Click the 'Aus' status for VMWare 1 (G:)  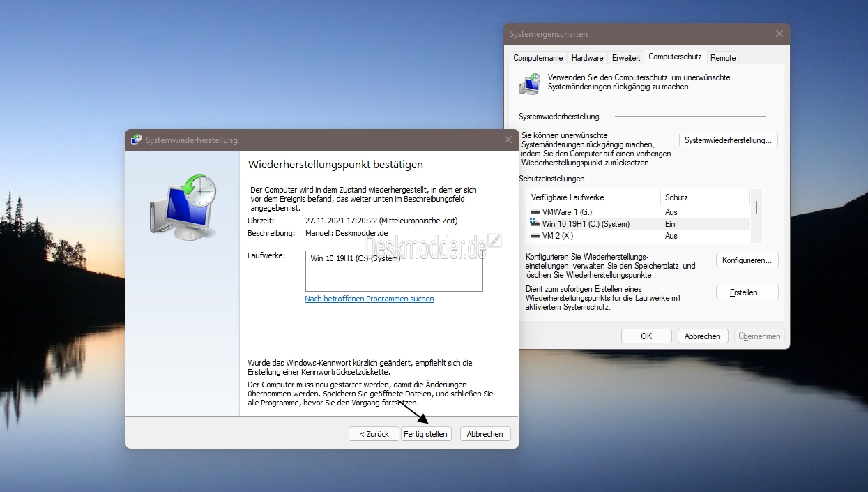671,212
